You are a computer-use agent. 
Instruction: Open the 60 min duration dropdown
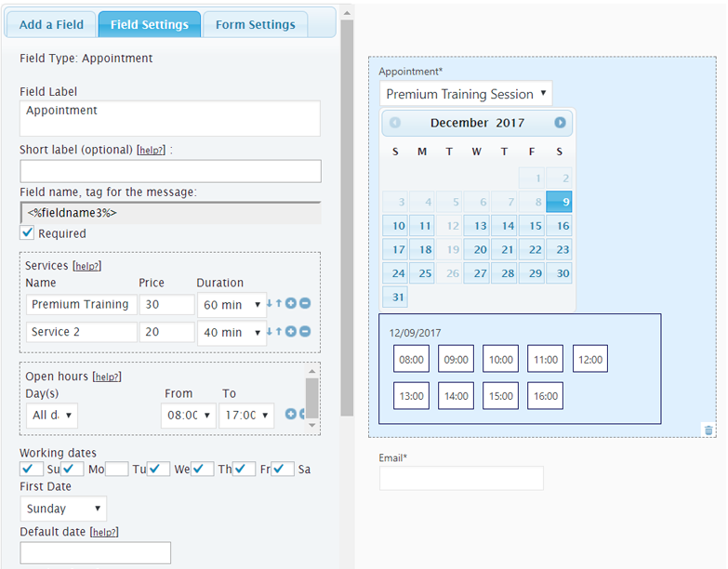click(x=232, y=305)
